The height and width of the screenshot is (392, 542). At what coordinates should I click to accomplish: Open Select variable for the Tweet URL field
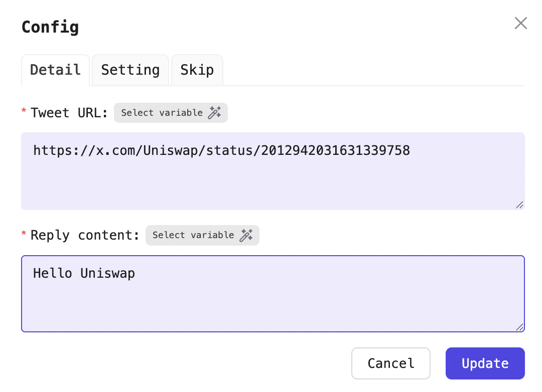[x=171, y=112]
